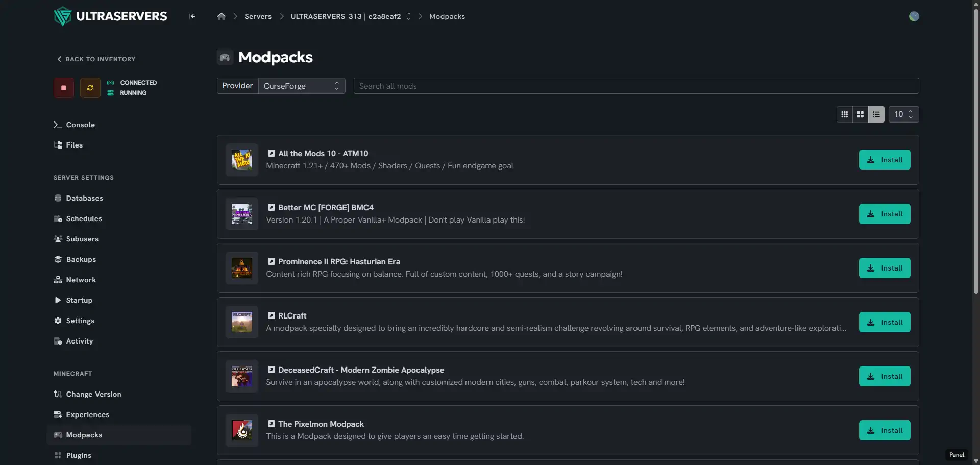
Task: Open the Activity log page
Action: pyautogui.click(x=73, y=341)
